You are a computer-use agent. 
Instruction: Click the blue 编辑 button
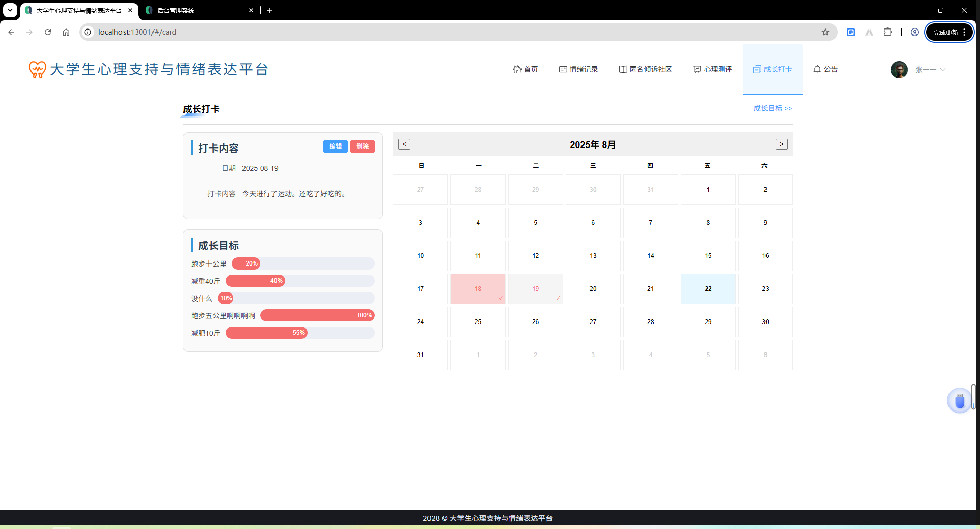point(335,146)
